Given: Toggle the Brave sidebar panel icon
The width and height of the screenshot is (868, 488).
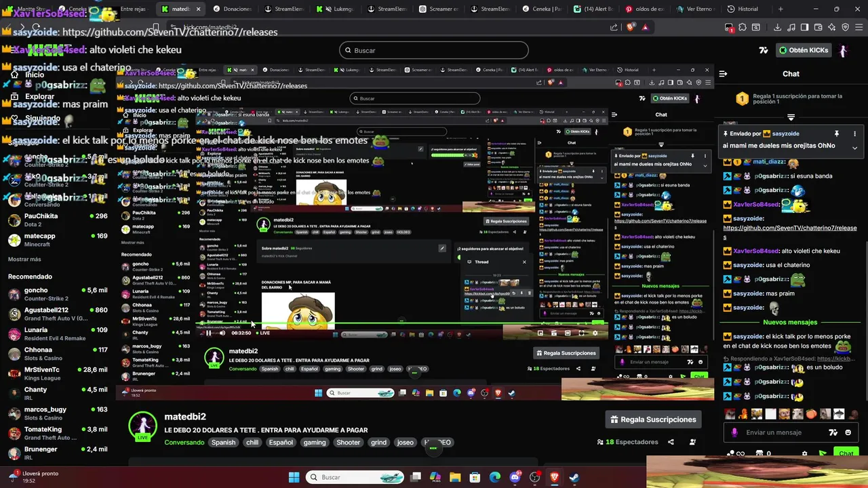Looking at the screenshot, I should tap(804, 27).
